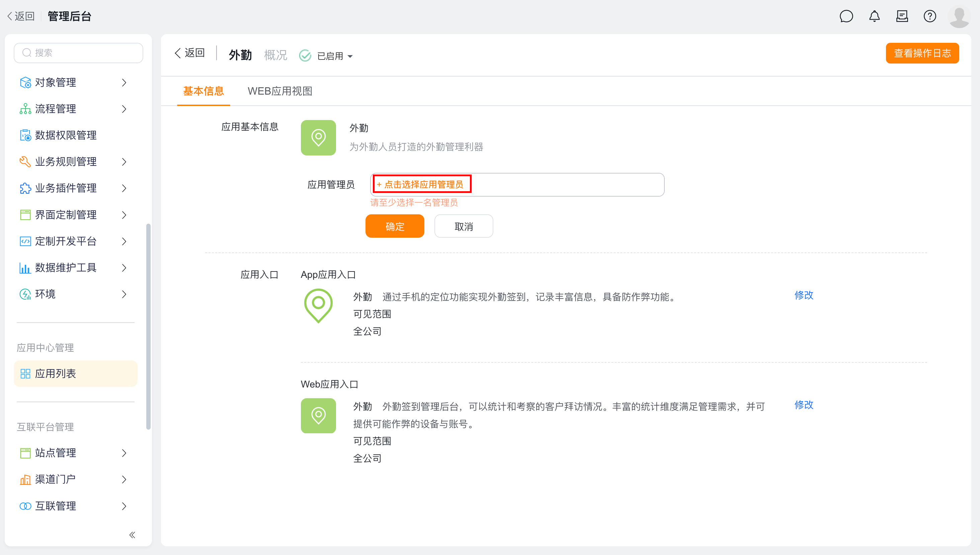Select the 基本信息 tab

203,91
